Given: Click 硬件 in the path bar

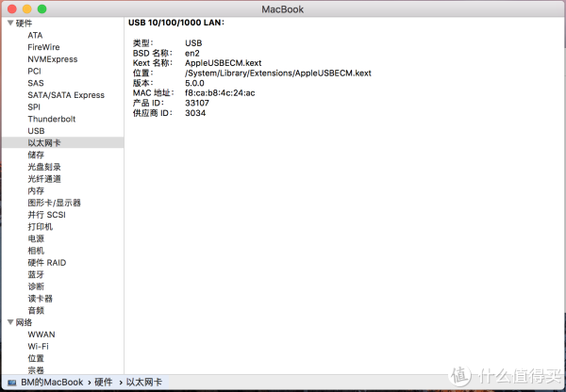Looking at the screenshot, I should (104, 383).
